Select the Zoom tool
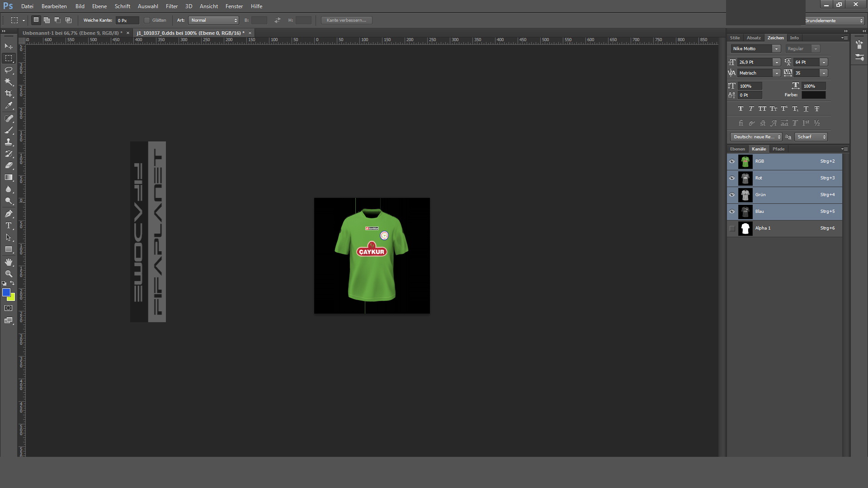The image size is (868, 488). (9, 274)
